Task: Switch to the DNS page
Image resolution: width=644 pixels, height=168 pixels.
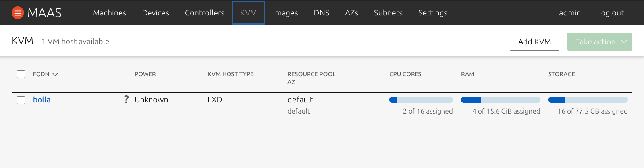Action: (x=321, y=13)
